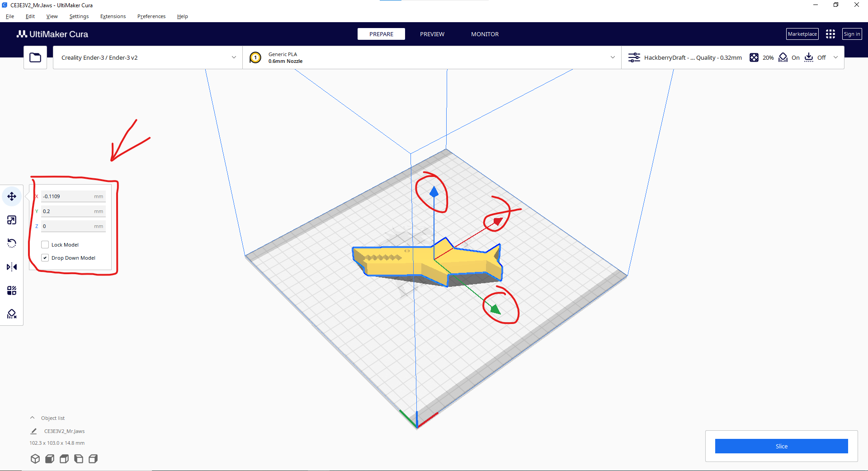The height and width of the screenshot is (471, 868).
Task: Click the pencil icon to rename the model
Action: tap(33, 431)
